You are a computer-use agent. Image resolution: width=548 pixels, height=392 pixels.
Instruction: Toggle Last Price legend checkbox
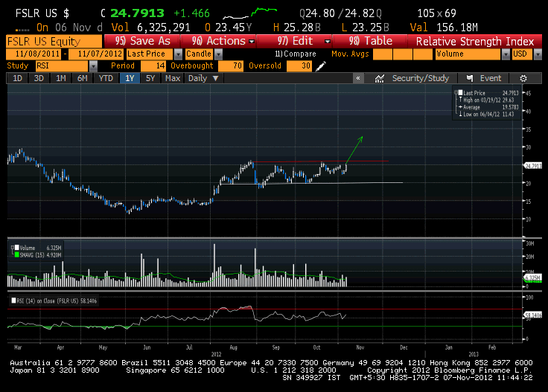pos(460,92)
